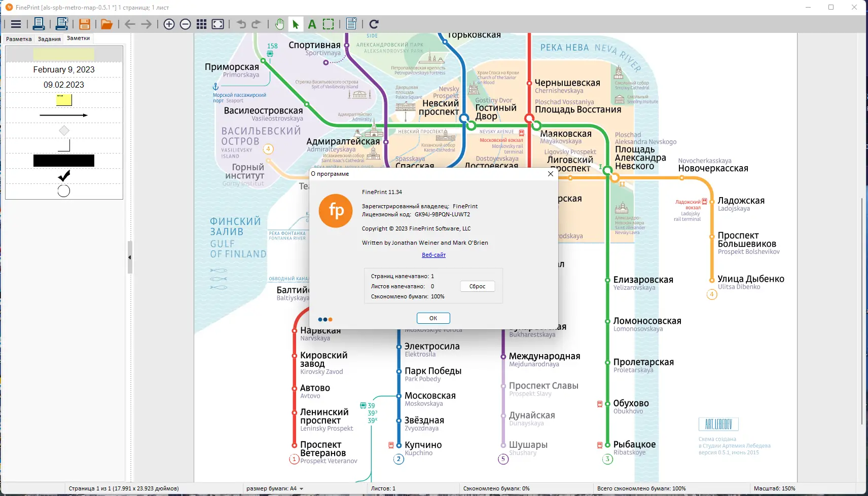Pick the corner bracket stamp
This screenshot has height=496, width=868.
[x=64, y=145]
